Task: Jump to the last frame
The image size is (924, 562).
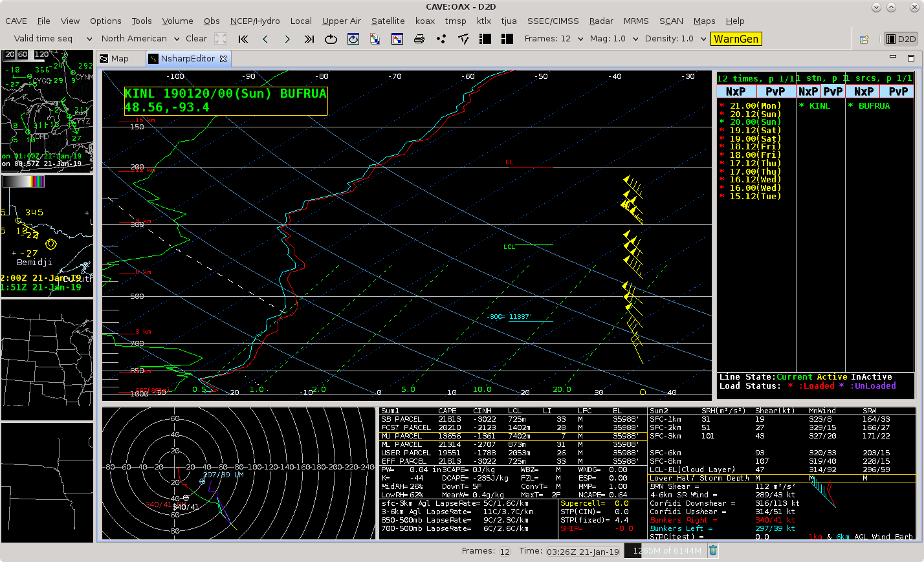Action: pos(309,39)
